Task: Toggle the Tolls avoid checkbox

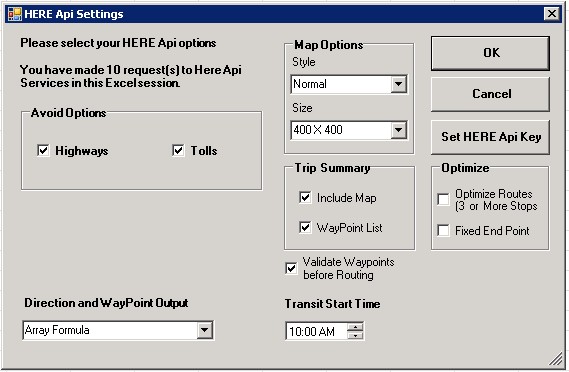Action: [x=178, y=150]
